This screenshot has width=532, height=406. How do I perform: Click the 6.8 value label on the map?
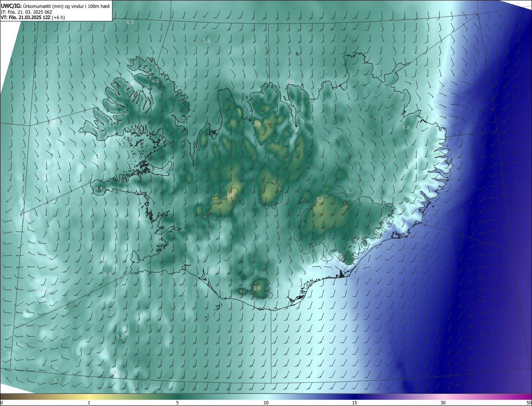207,41
